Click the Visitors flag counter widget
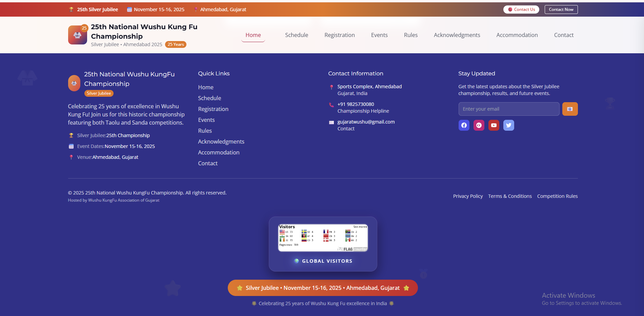The width and height of the screenshot is (644, 316). click(323, 238)
